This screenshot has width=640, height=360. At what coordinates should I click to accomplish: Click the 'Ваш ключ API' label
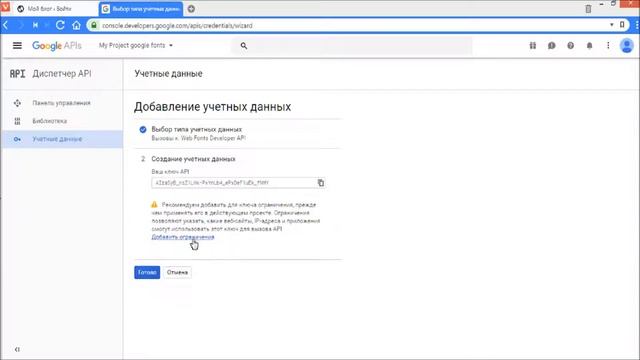[x=170, y=172]
